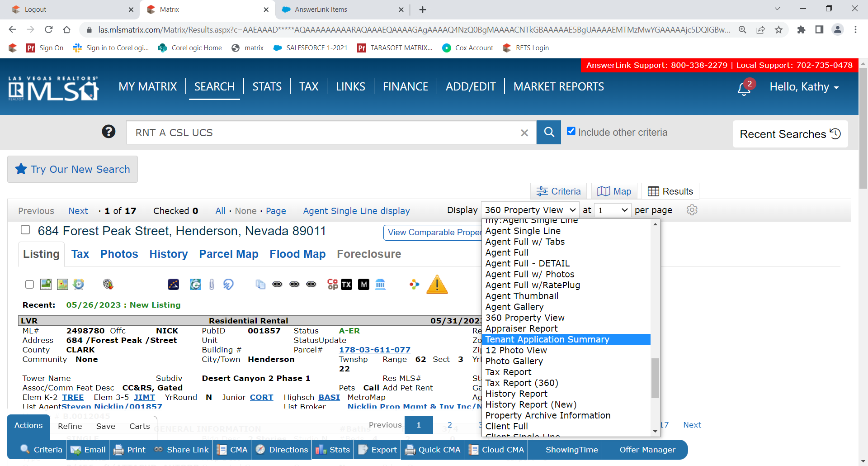Expand the Hello, Kathy user menu
868x466 pixels.
tap(804, 87)
